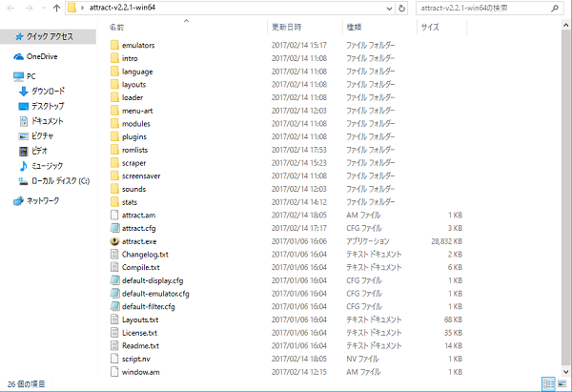The width and height of the screenshot is (572, 392).
Task: Open Desktop folder in sidebar
Action: (x=41, y=106)
